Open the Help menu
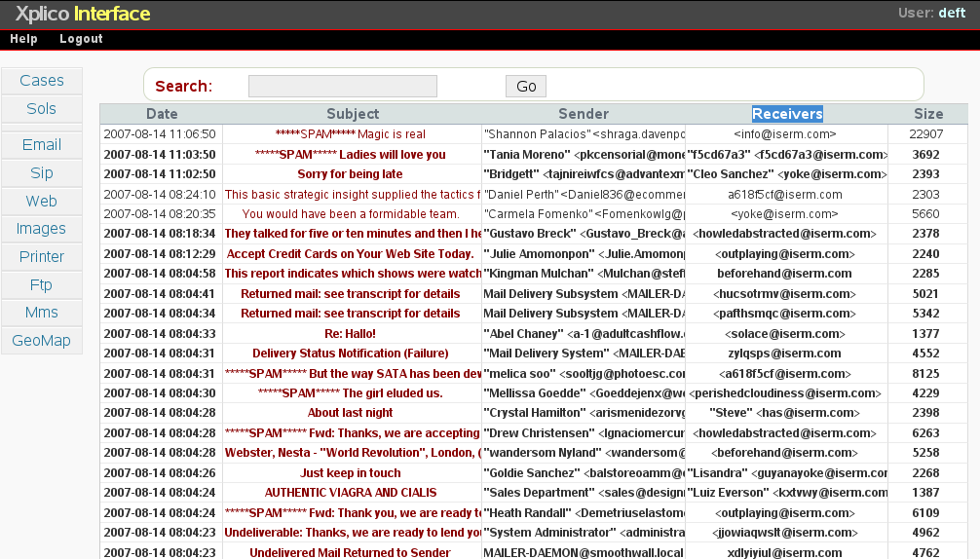The height and width of the screenshot is (559, 980). [x=23, y=39]
